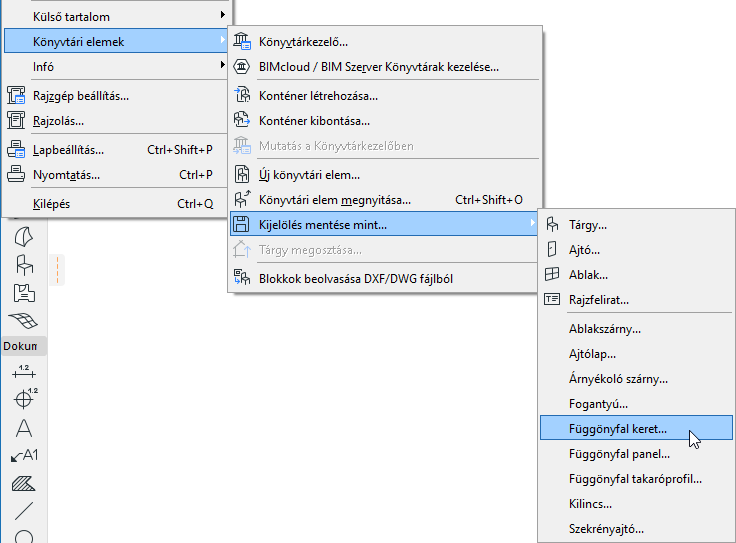Image resolution: width=736 pixels, height=543 pixels.
Task: Select the Fill hatch tool
Action: [23, 483]
